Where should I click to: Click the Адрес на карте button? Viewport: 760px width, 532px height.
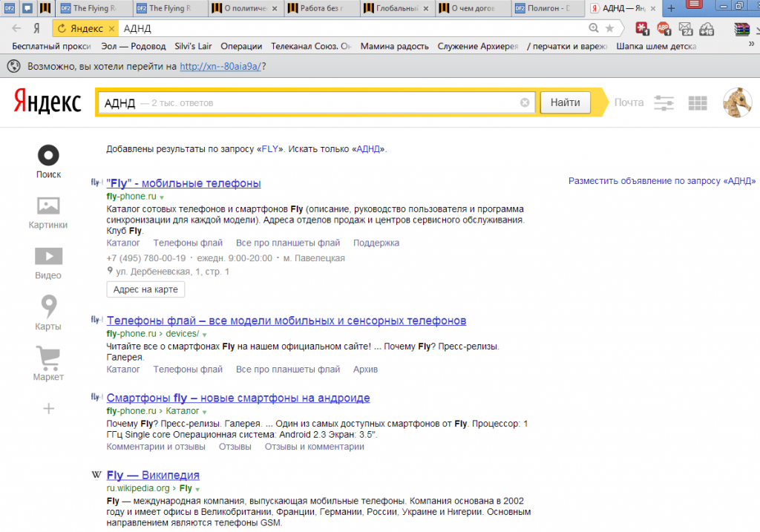click(145, 289)
